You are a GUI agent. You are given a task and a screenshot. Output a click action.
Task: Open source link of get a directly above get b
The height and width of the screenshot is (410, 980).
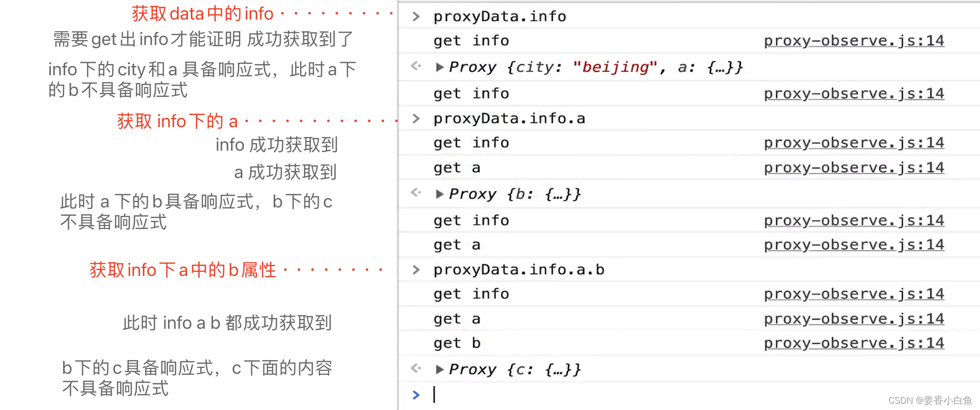[x=854, y=319]
